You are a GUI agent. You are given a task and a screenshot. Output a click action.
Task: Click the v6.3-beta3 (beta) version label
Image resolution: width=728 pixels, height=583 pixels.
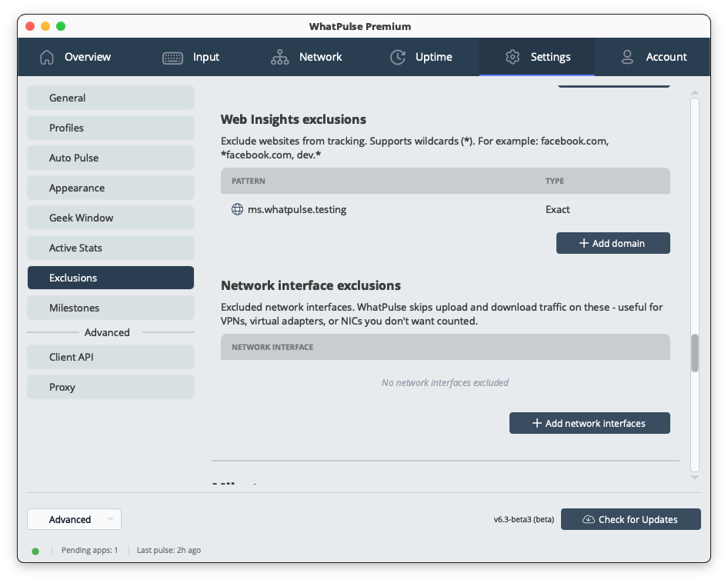tap(524, 519)
